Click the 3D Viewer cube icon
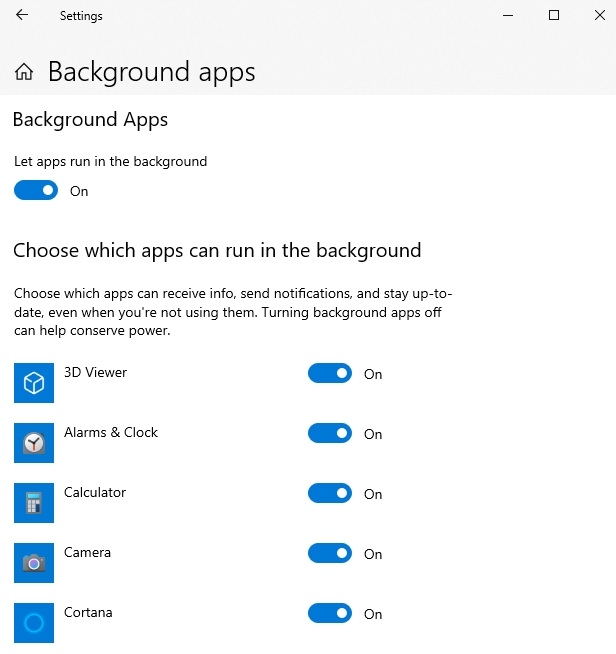This screenshot has height=654, width=616. (x=34, y=382)
